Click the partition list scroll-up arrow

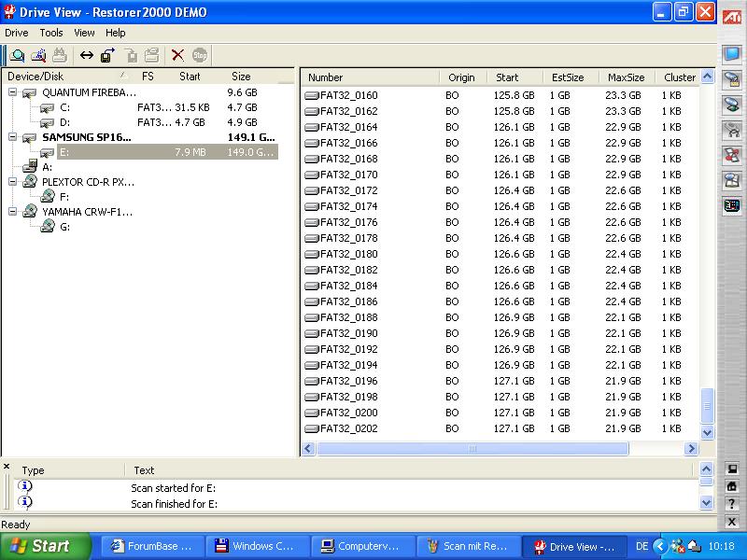[x=708, y=77]
